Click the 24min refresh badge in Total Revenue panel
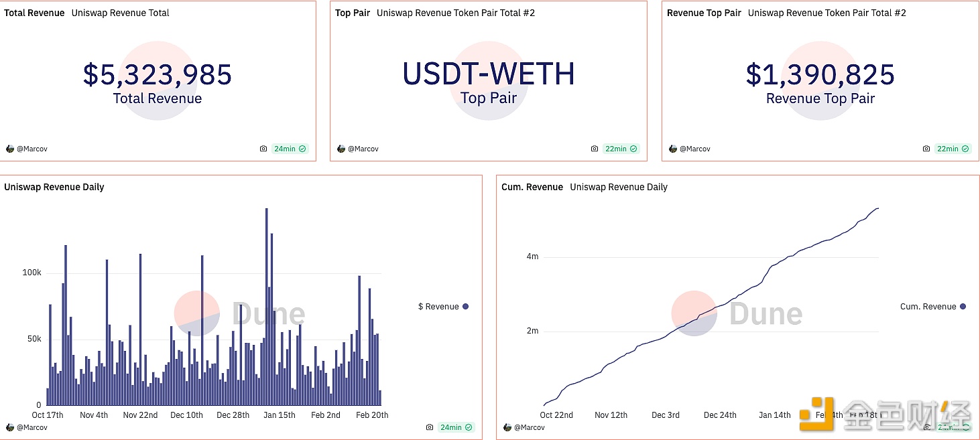The image size is (980, 440). point(290,149)
